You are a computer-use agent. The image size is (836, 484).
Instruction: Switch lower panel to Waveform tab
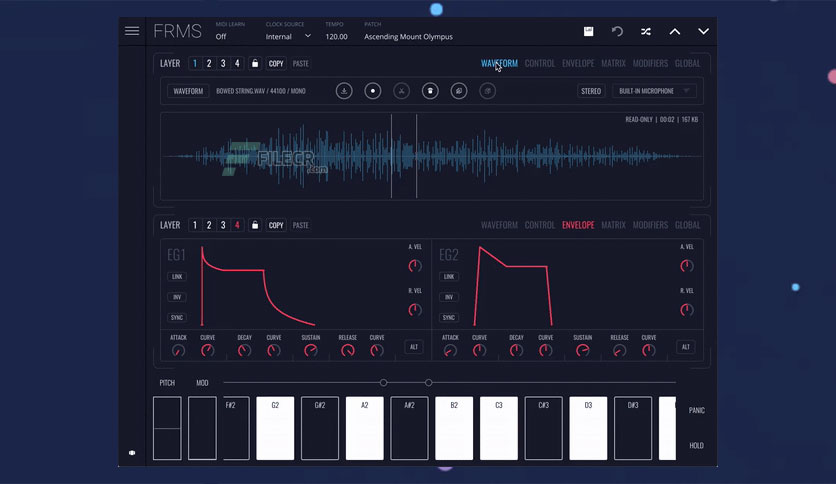(x=499, y=225)
